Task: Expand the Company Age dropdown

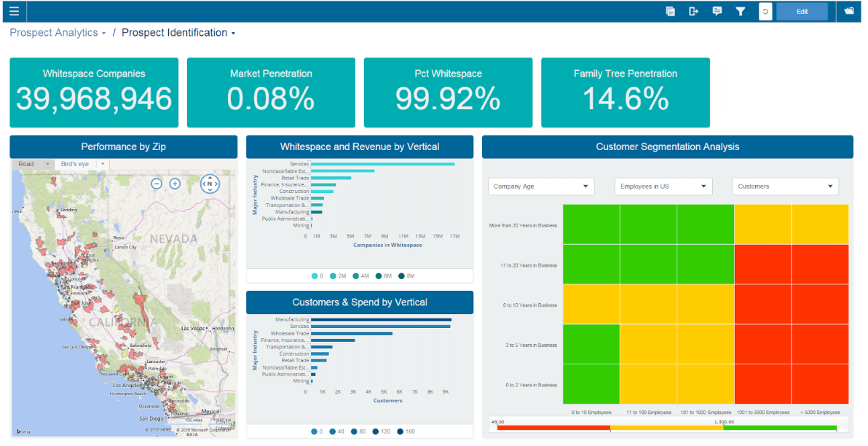Action: [541, 187]
